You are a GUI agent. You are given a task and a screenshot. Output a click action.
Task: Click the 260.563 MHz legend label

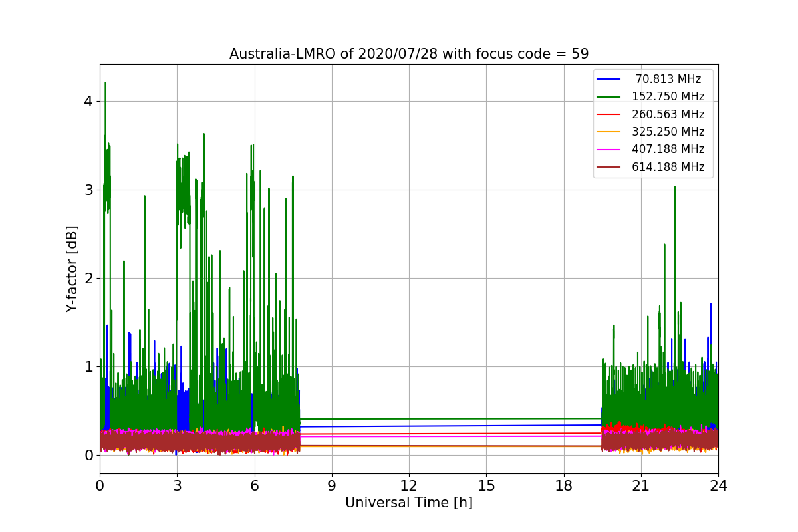668,114
